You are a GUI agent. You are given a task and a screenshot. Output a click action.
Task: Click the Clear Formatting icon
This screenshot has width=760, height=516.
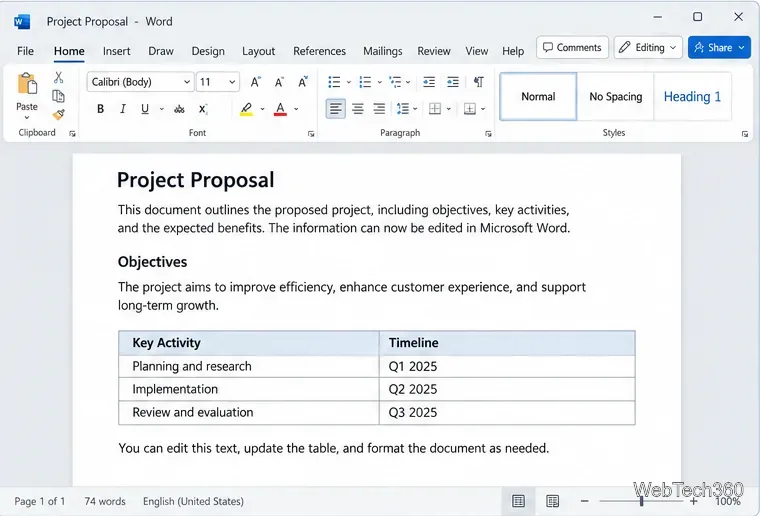303,82
